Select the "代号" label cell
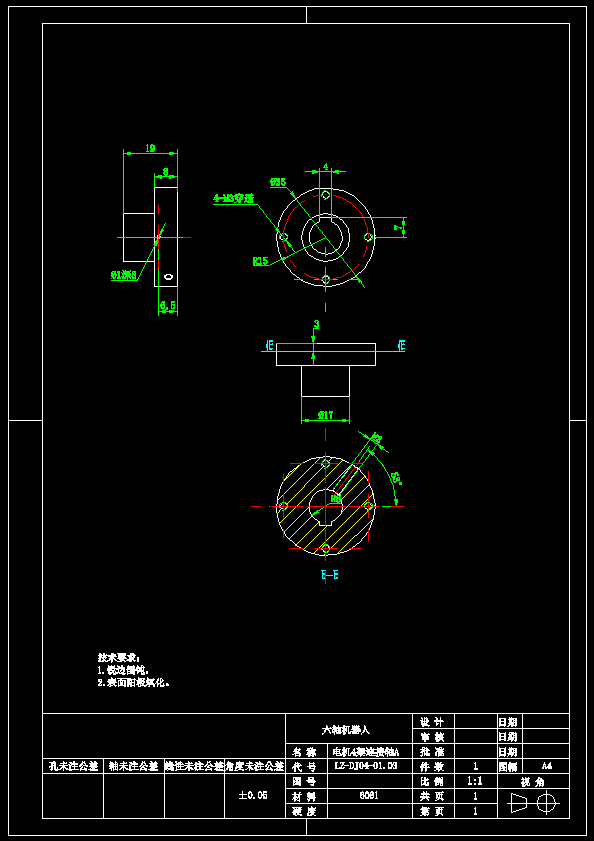The width and height of the screenshot is (594, 841). 307,766
